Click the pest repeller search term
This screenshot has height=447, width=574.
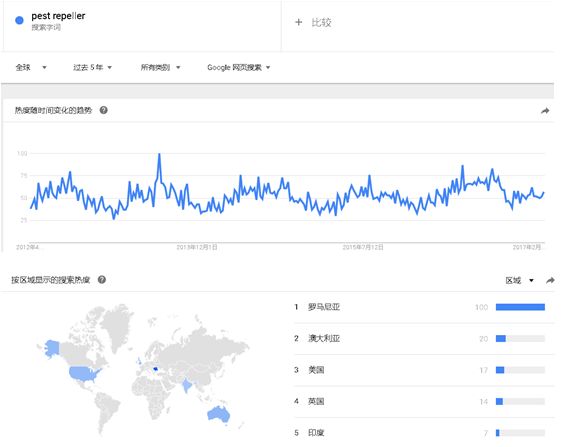58,16
